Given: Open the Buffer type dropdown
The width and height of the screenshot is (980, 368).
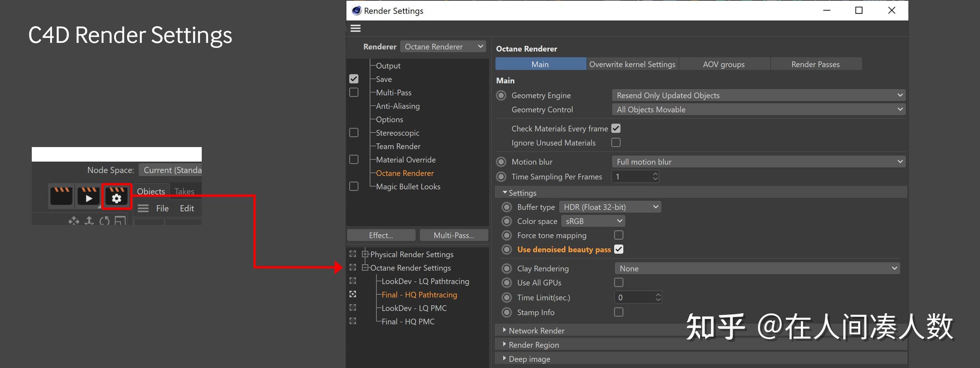Looking at the screenshot, I should click(x=610, y=207).
